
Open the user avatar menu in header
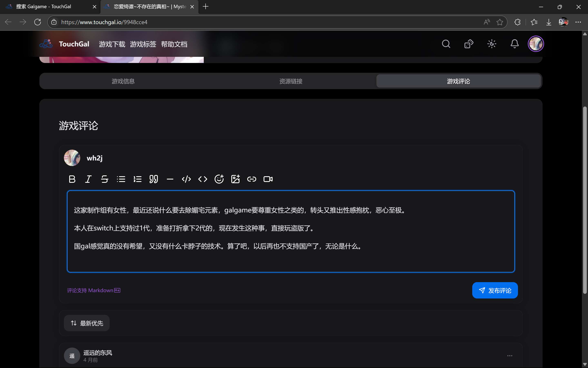[x=536, y=44]
